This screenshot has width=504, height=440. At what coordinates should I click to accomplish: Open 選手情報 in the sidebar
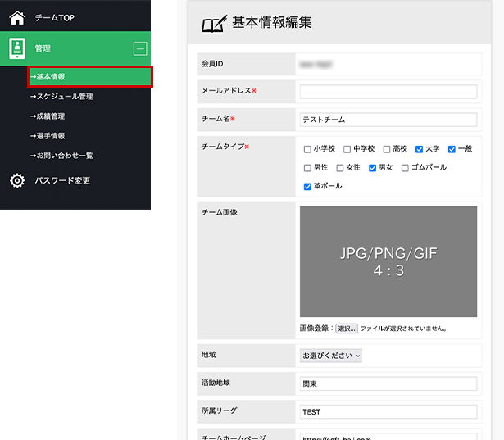pyautogui.click(x=48, y=136)
